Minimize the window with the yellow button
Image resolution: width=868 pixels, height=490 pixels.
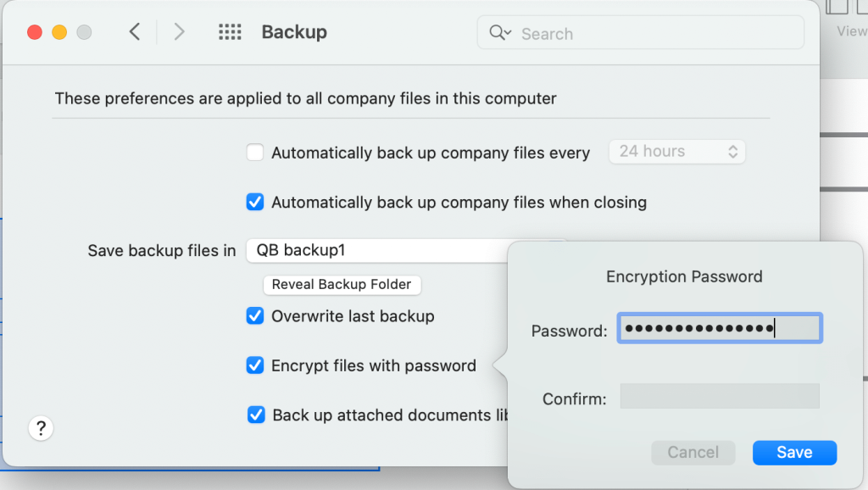(x=59, y=32)
